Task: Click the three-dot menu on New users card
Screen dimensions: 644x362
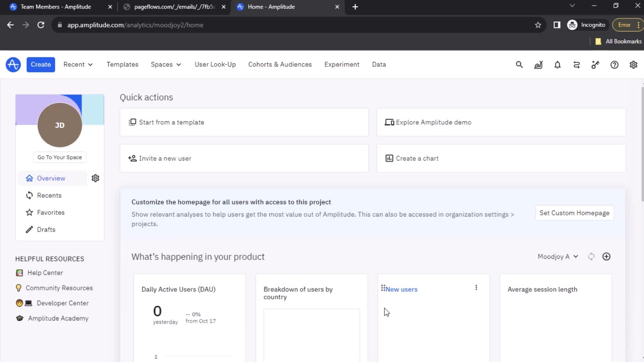Action: pos(476,287)
